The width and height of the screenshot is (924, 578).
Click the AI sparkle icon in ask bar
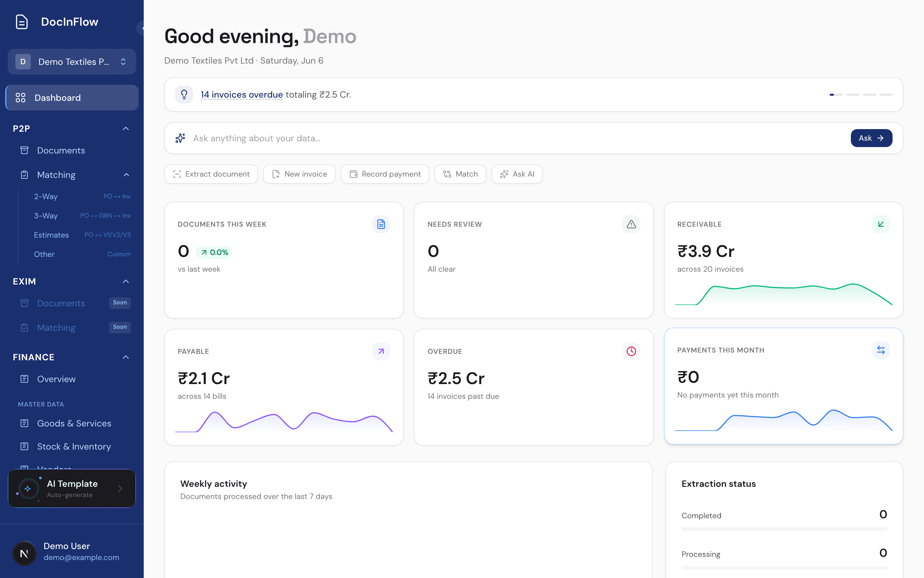click(180, 138)
